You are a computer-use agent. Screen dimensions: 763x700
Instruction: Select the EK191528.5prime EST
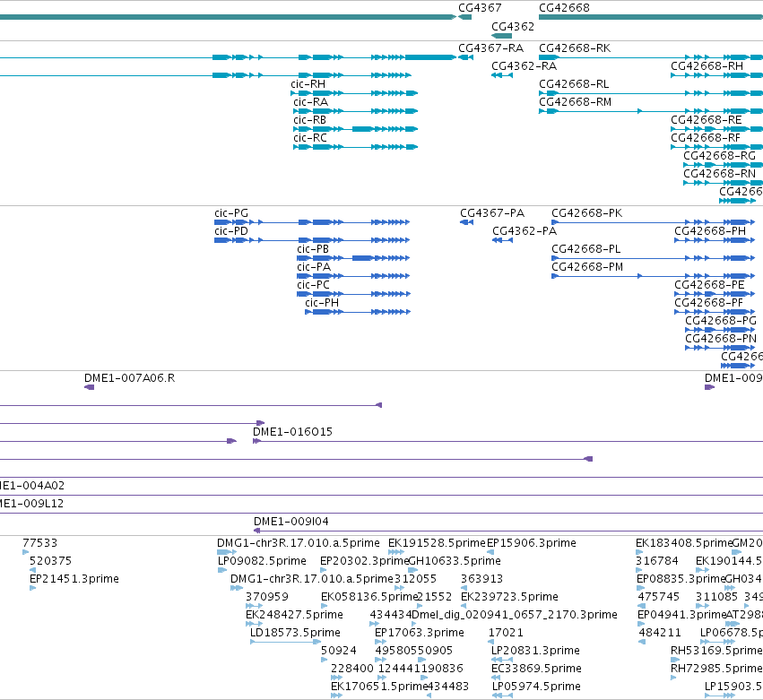coord(437,543)
